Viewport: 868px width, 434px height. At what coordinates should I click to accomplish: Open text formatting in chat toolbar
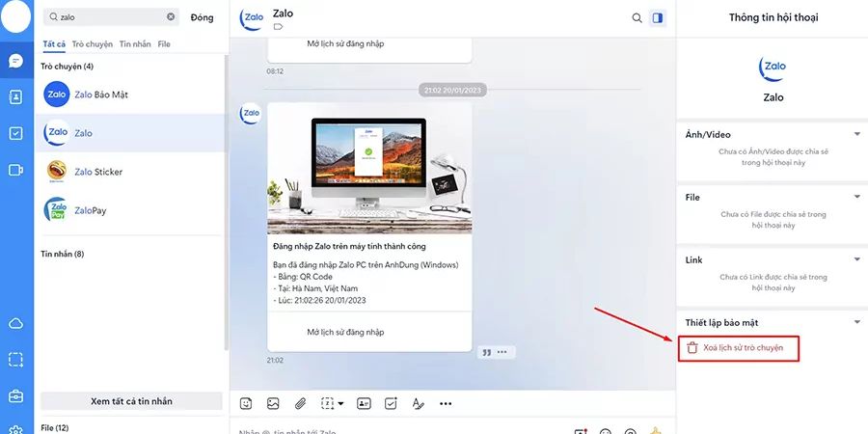click(x=418, y=404)
